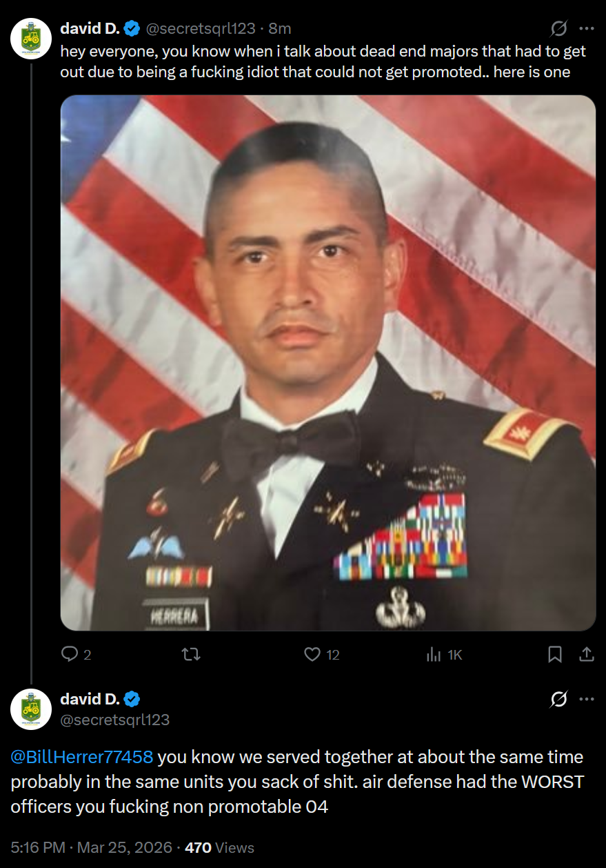View analytics showing 1K views

[444, 654]
